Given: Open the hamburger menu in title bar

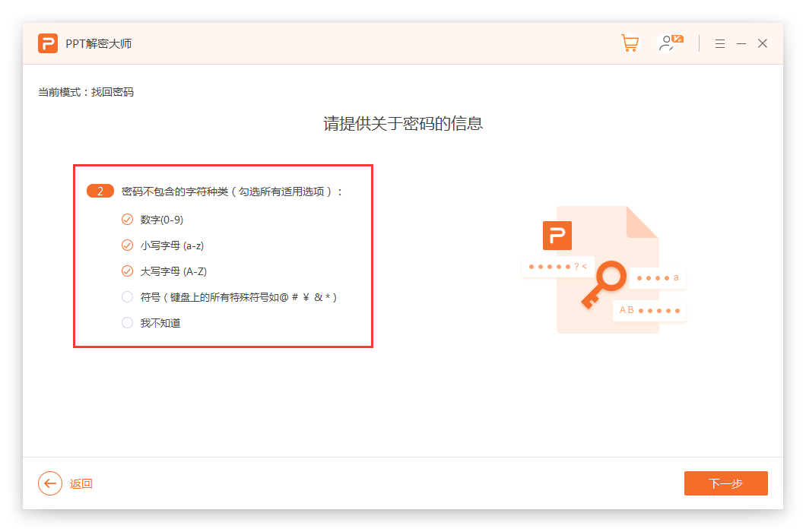Looking at the screenshot, I should 719,44.
